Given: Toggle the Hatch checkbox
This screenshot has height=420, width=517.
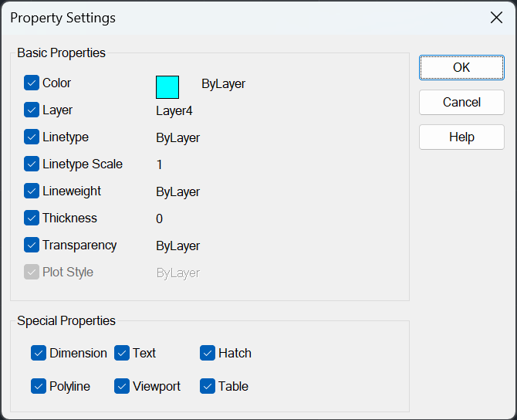Looking at the screenshot, I should 208,353.
